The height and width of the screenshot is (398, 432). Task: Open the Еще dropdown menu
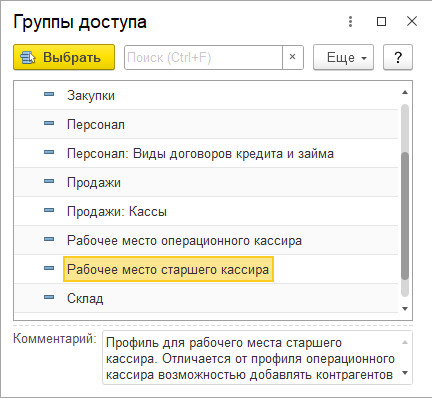coord(343,57)
